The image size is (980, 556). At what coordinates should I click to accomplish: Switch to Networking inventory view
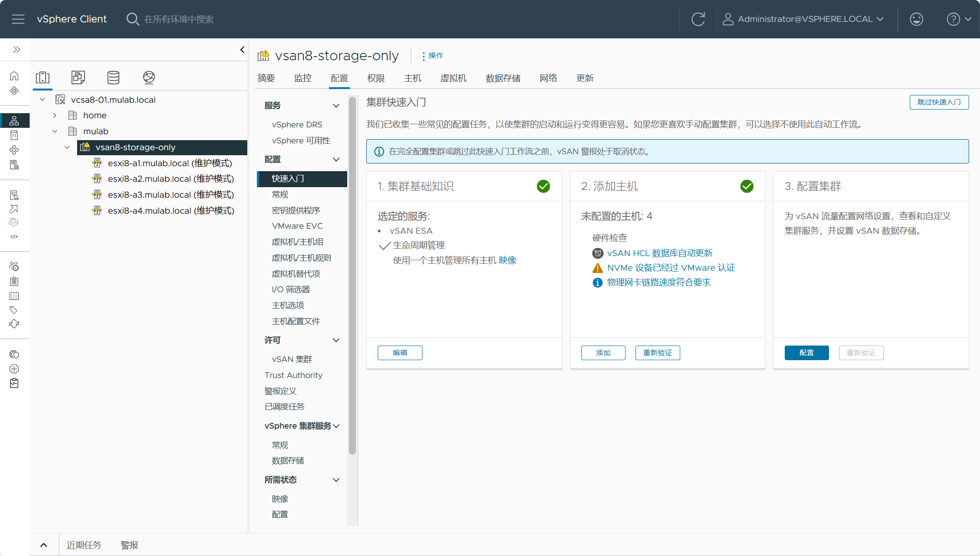pos(149,77)
